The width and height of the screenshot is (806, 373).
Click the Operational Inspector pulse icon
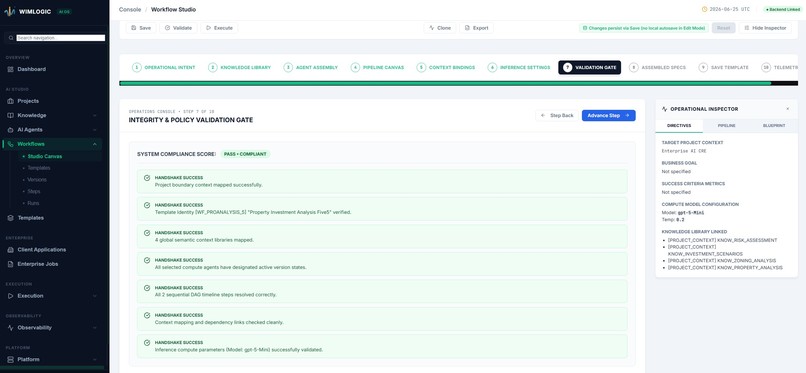click(x=665, y=109)
